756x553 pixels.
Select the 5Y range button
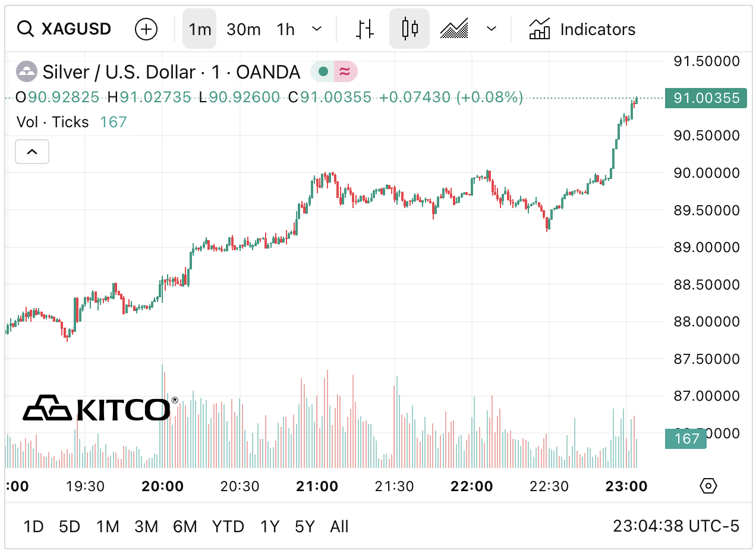pos(305,526)
